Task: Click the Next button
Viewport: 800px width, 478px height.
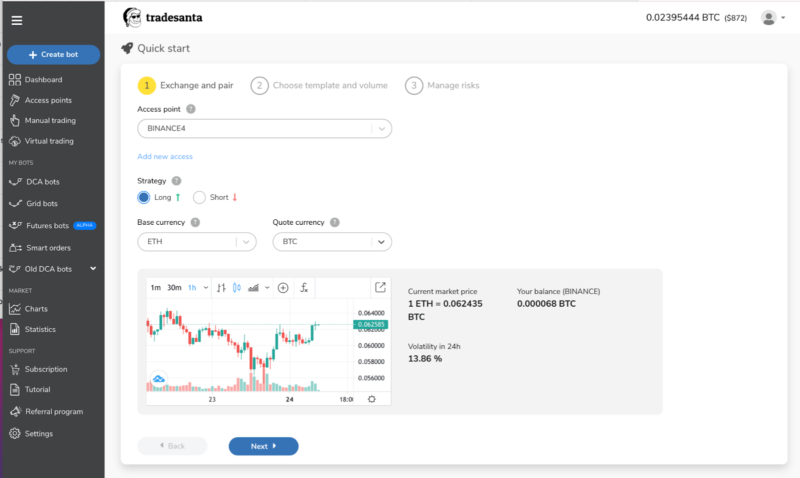Action: click(x=263, y=446)
